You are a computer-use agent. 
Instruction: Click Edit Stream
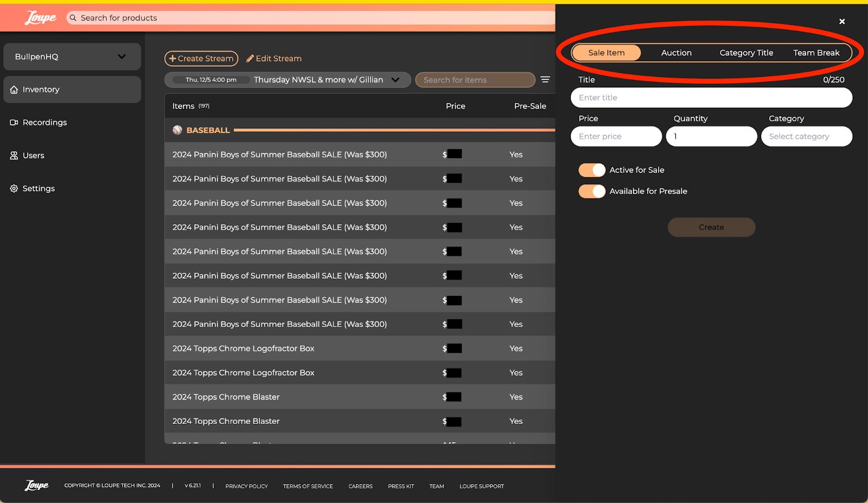(274, 59)
